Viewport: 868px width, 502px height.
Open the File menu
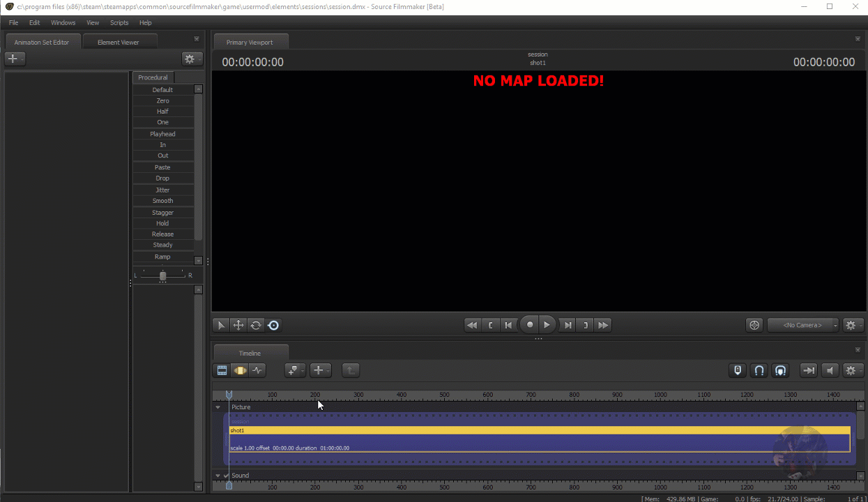13,23
